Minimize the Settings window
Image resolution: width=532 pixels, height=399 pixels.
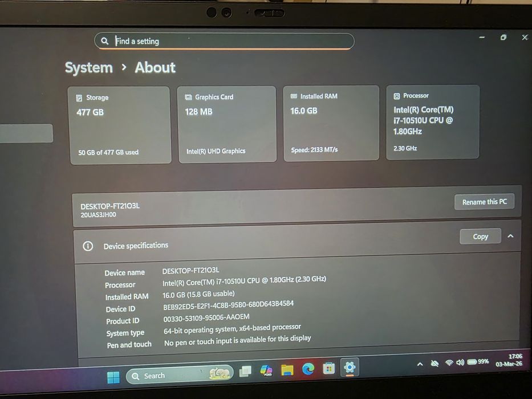pos(482,37)
